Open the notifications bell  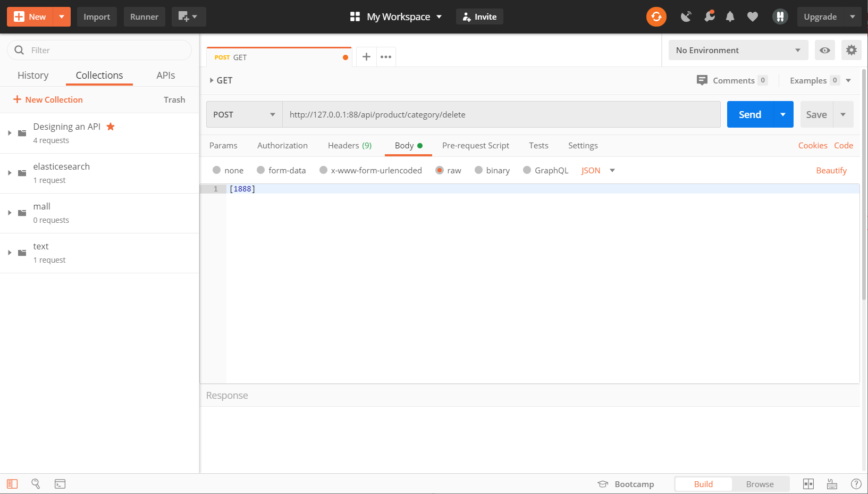tap(730, 16)
